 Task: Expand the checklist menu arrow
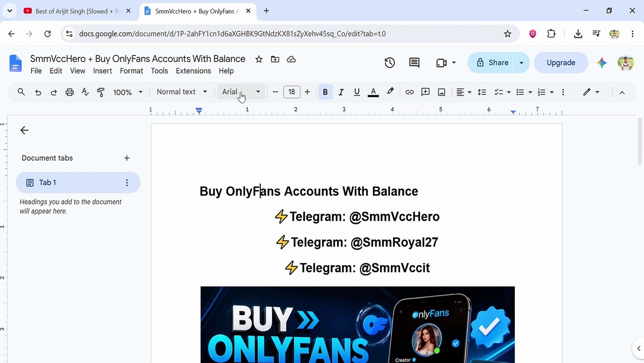pos(509,92)
